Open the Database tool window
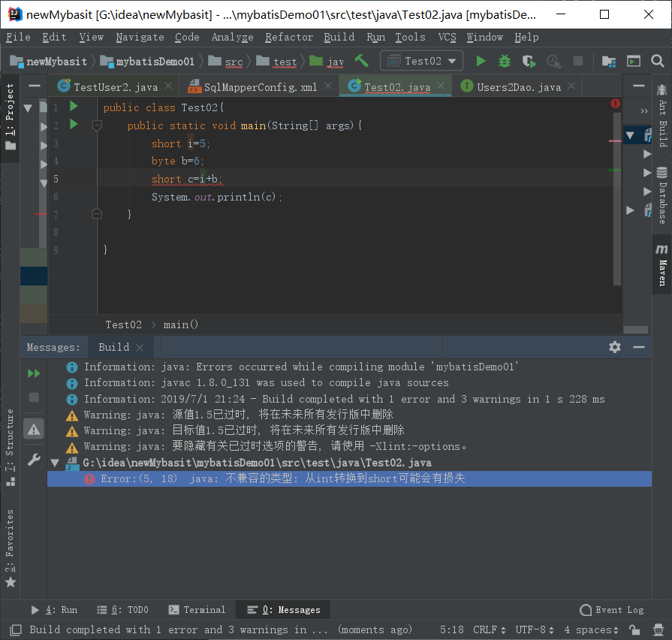Screen dimensions: 672x640 point(662,195)
